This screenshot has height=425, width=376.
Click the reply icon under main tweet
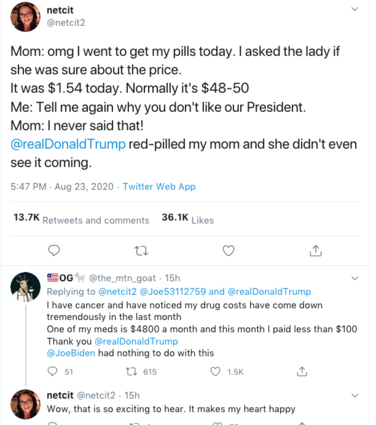pos(54,250)
